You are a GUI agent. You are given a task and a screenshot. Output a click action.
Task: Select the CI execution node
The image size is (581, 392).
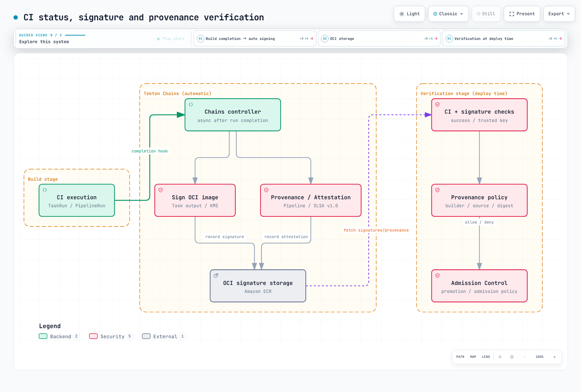click(77, 200)
